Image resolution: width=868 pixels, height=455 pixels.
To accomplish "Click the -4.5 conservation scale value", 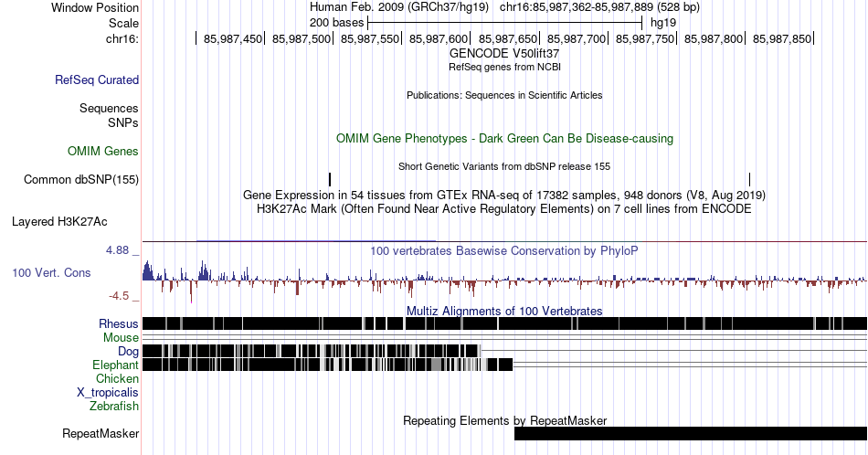I will click(119, 296).
